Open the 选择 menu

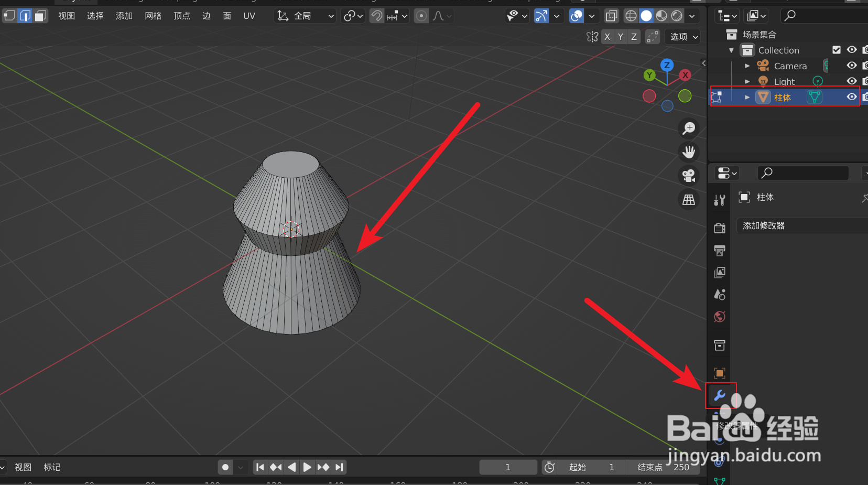[95, 16]
